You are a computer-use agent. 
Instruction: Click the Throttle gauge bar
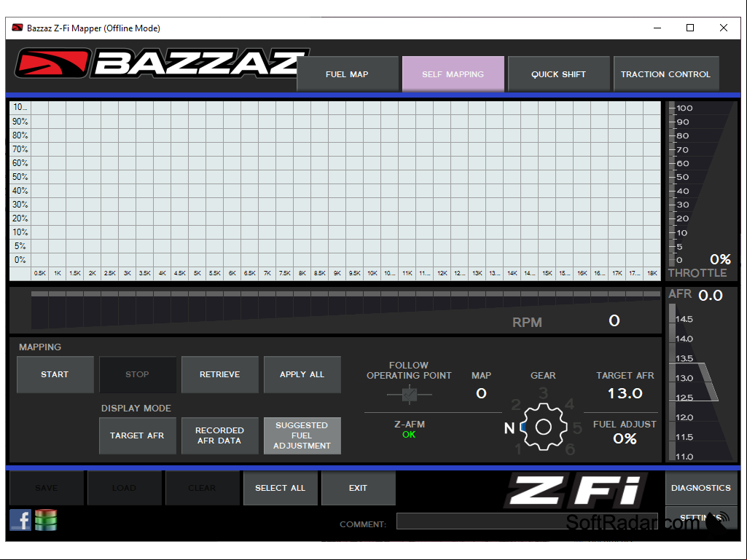(672, 184)
